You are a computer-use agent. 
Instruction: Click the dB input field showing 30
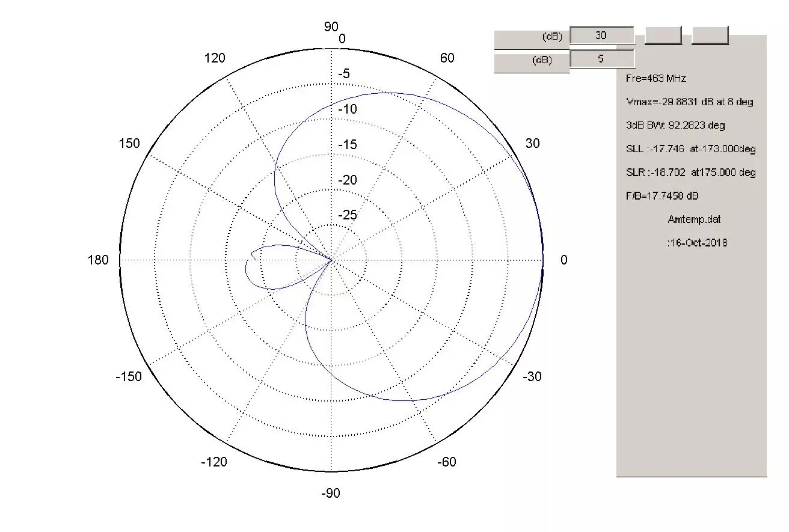[x=601, y=35]
